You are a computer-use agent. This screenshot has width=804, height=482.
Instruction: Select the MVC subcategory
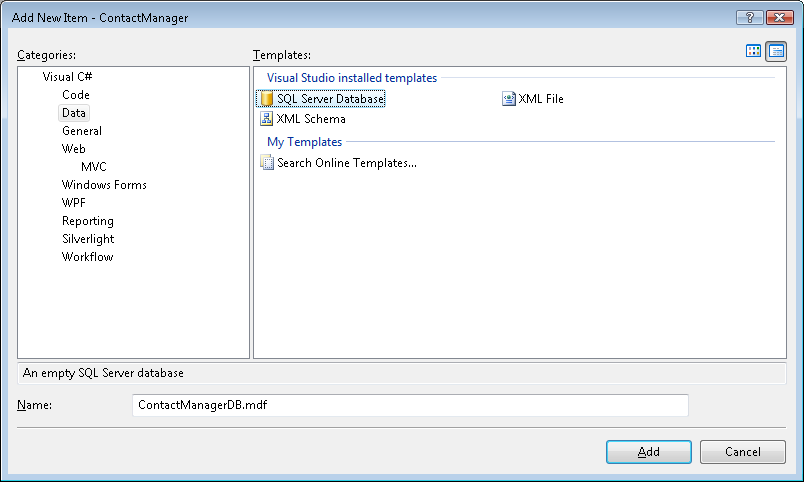pos(94,167)
